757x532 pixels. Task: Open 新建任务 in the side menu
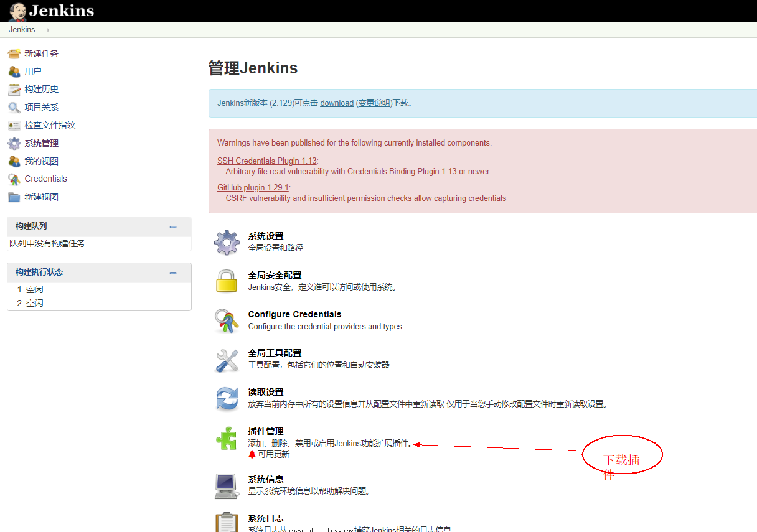[x=42, y=54]
